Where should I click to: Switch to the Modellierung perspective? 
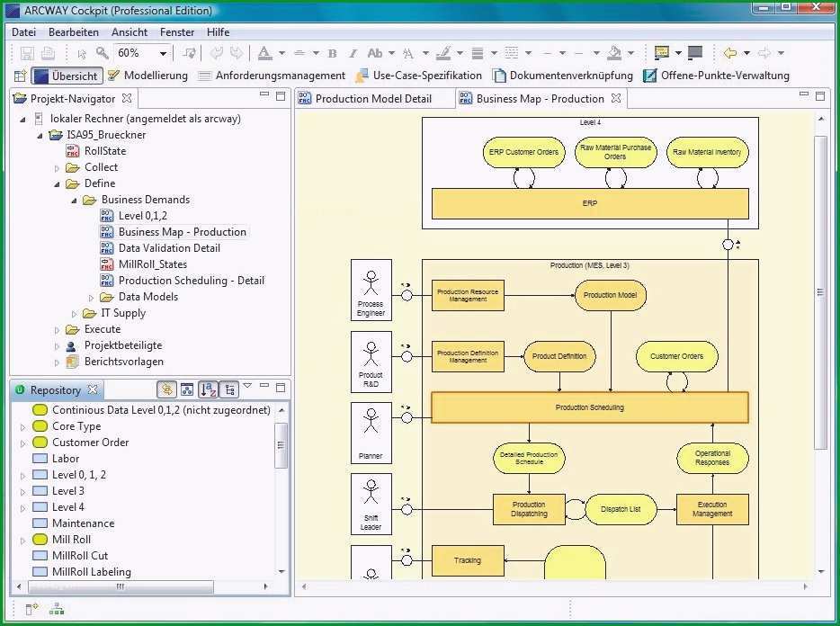[147, 76]
